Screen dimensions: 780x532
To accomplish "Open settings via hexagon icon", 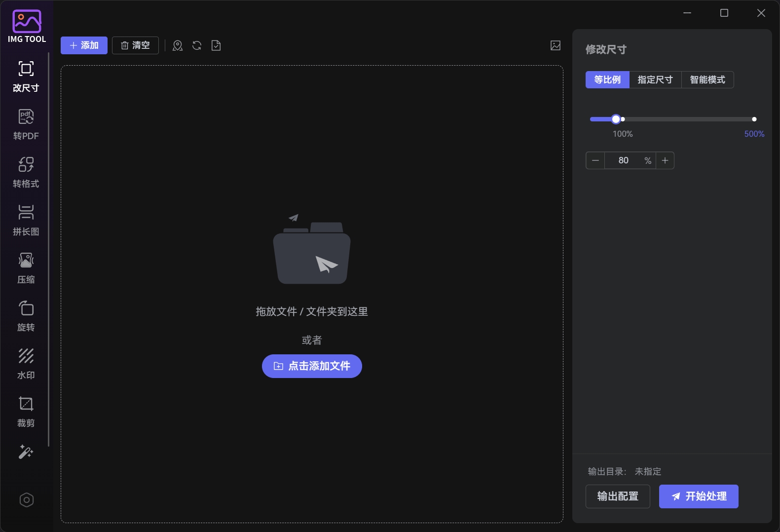I will coord(26,500).
